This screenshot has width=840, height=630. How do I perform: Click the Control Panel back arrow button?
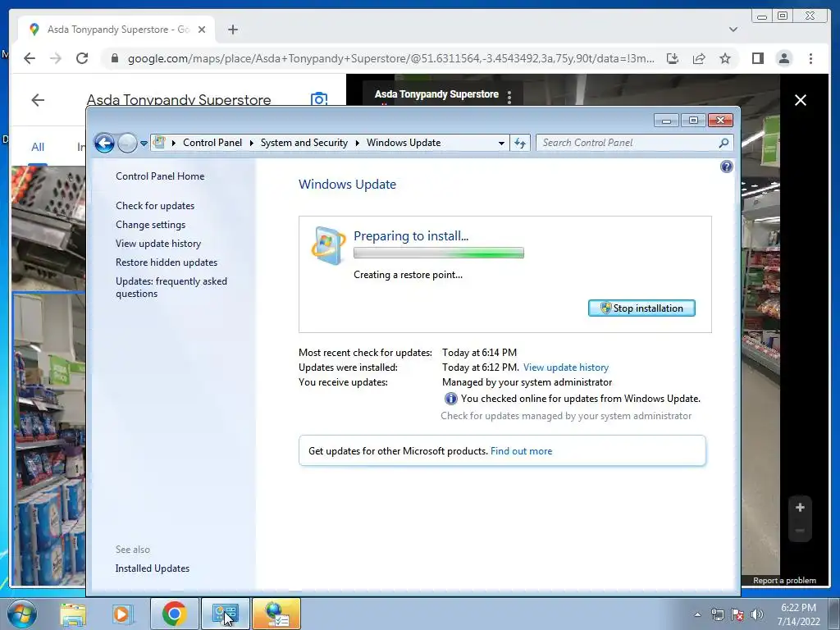(x=104, y=143)
